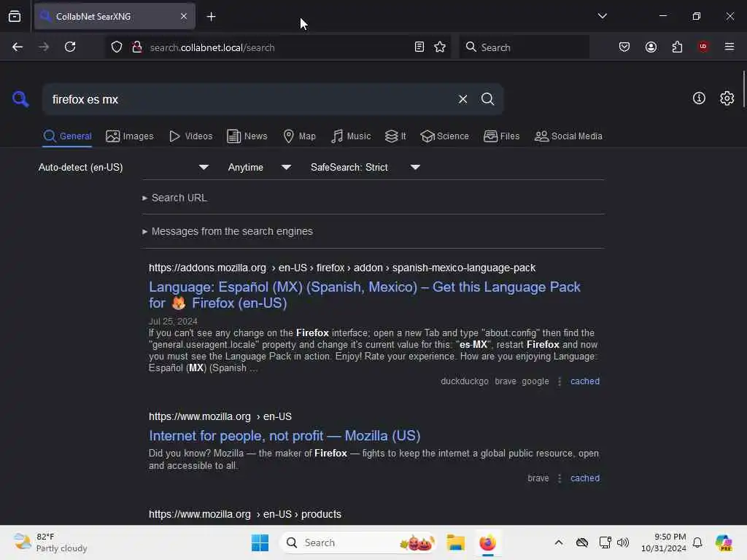Image resolution: width=747 pixels, height=560 pixels.
Task: Reload the current page
Action: 70,47
